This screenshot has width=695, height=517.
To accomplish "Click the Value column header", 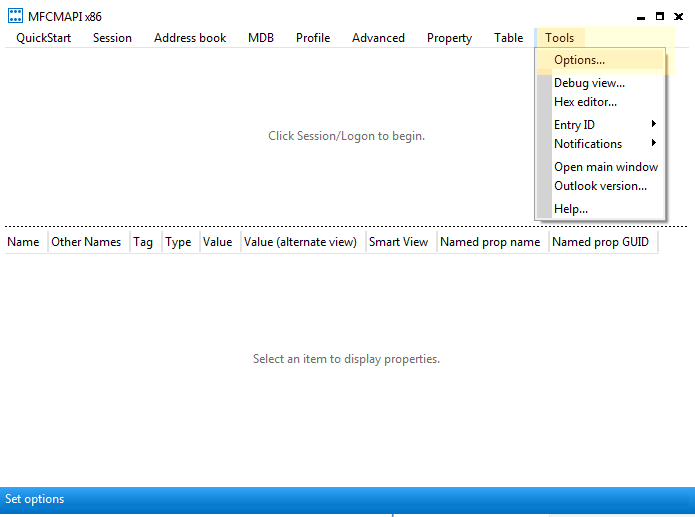I will pos(220,242).
